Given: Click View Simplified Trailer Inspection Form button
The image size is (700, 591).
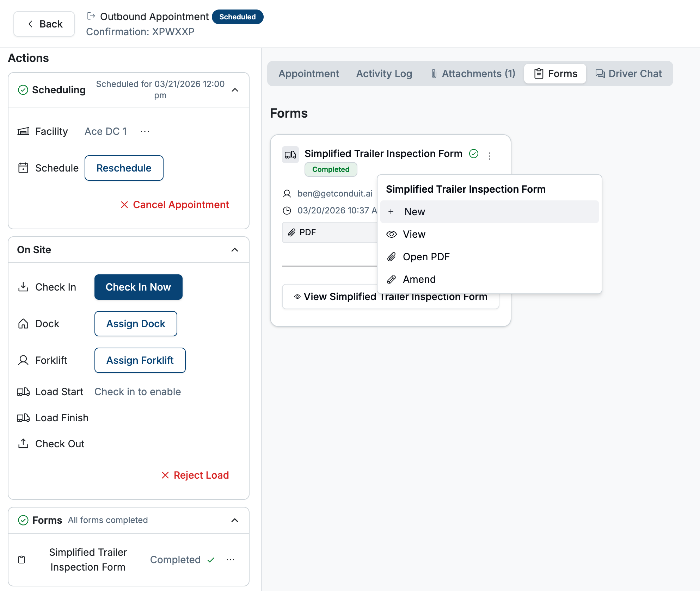Looking at the screenshot, I should click(x=391, y=297).
